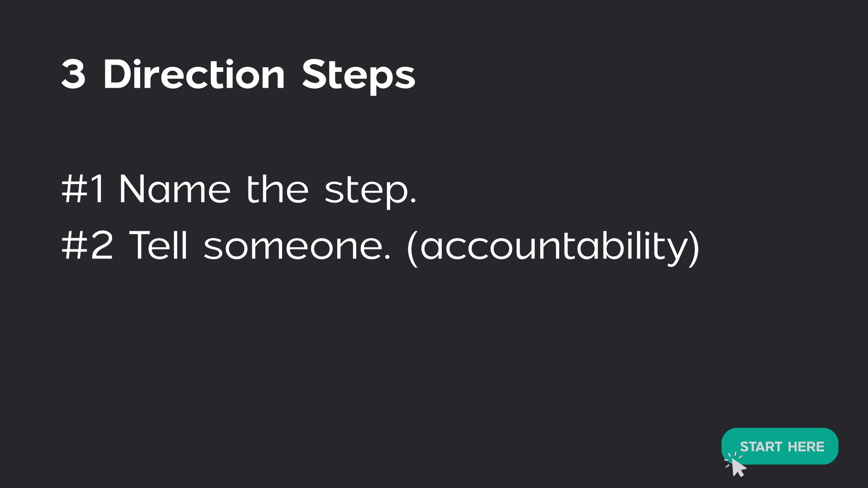Viewport: 868px width, 488px height.
Task: Click the word "Tell" in step two
Action: (x=158, y=246)
